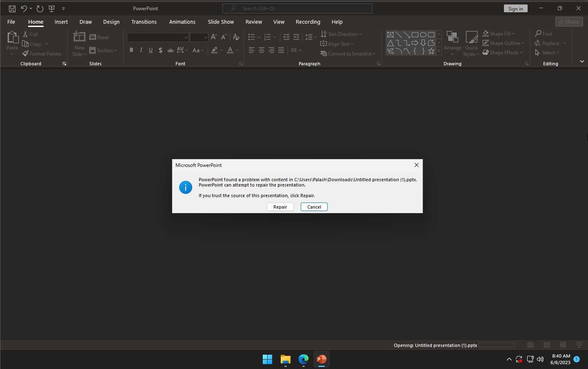Screen dimensions: 588x369
Task: Click Increase Font Size icon
Action: click(214, 37)
